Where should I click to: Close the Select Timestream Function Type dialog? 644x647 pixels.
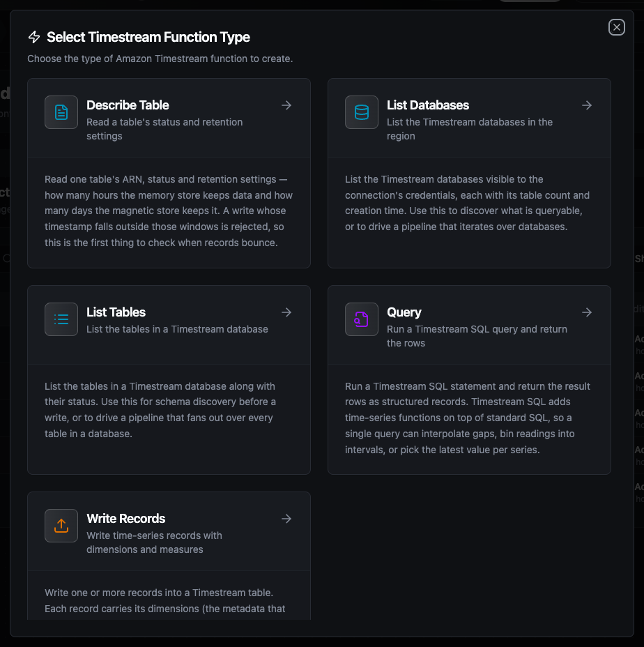616,27
